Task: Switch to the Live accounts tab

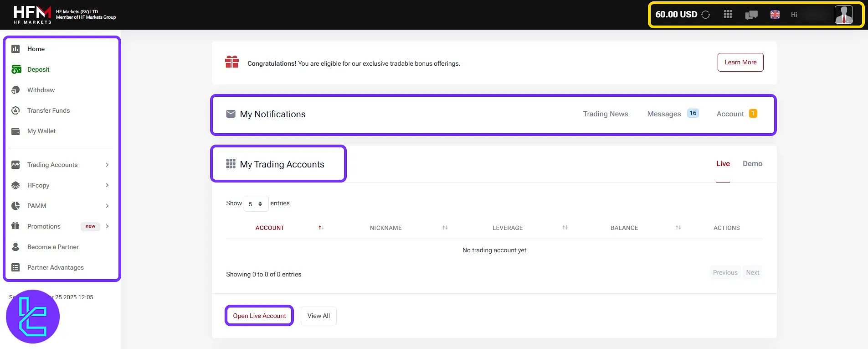Action: coord(723,164)
